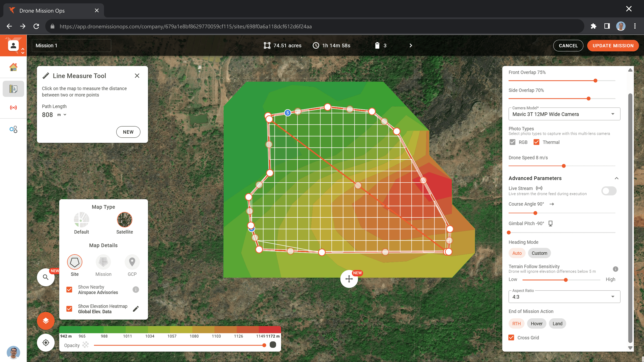Collapse the Advanced Parameters section
The image size is (644, 362).
click(617, 178)
